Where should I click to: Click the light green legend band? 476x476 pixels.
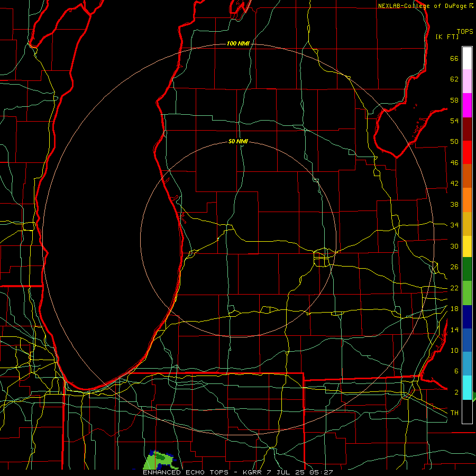[x=467, y=293]
